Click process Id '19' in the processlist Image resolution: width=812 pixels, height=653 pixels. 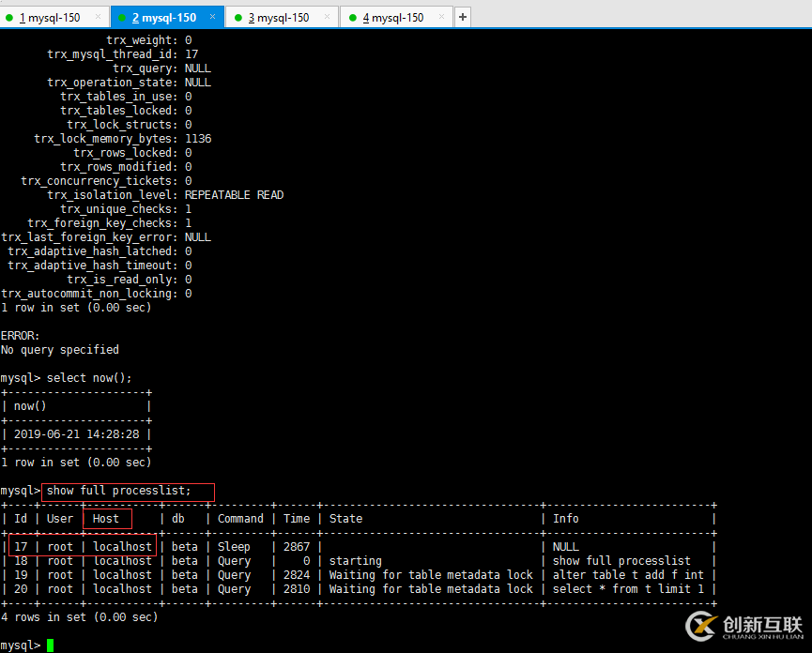click(x=21, y=575)
